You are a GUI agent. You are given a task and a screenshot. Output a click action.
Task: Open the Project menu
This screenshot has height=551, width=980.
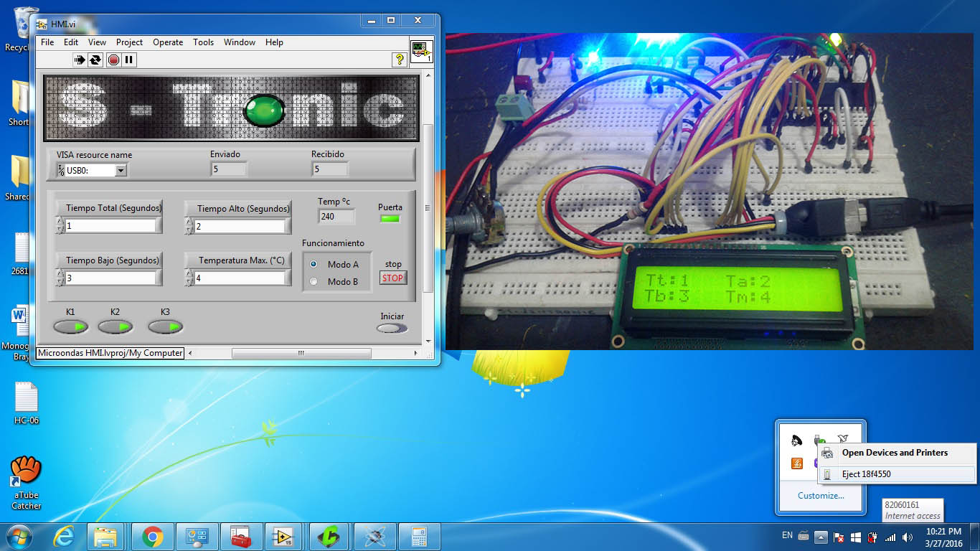pos(129,42)
